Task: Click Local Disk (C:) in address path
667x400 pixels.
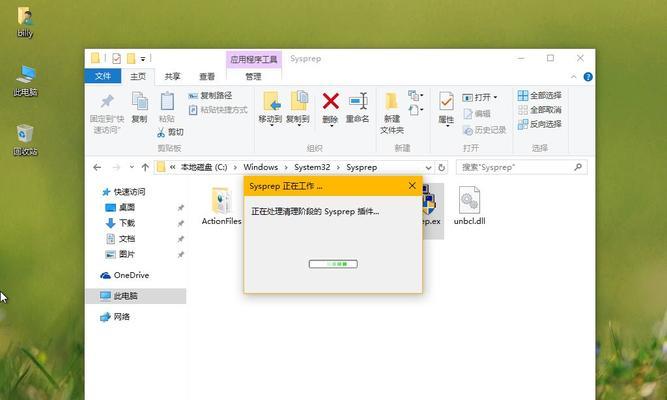Action: 204,167
